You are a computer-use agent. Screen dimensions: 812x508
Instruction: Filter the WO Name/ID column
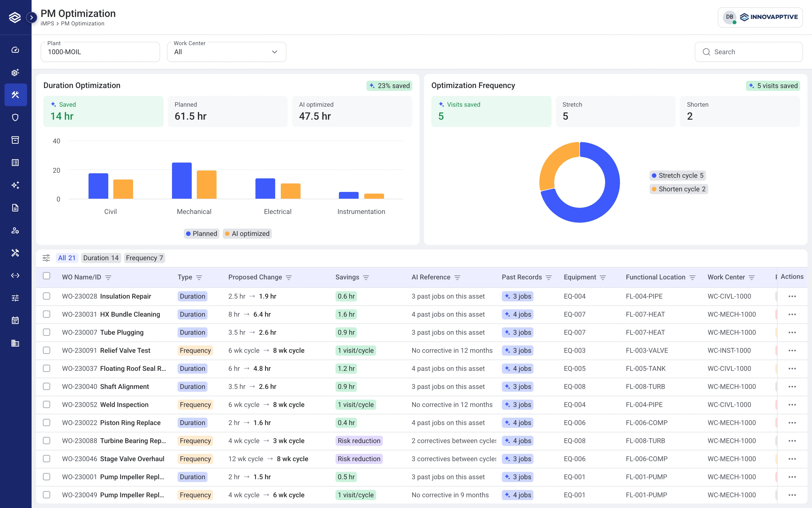point(108,277)
